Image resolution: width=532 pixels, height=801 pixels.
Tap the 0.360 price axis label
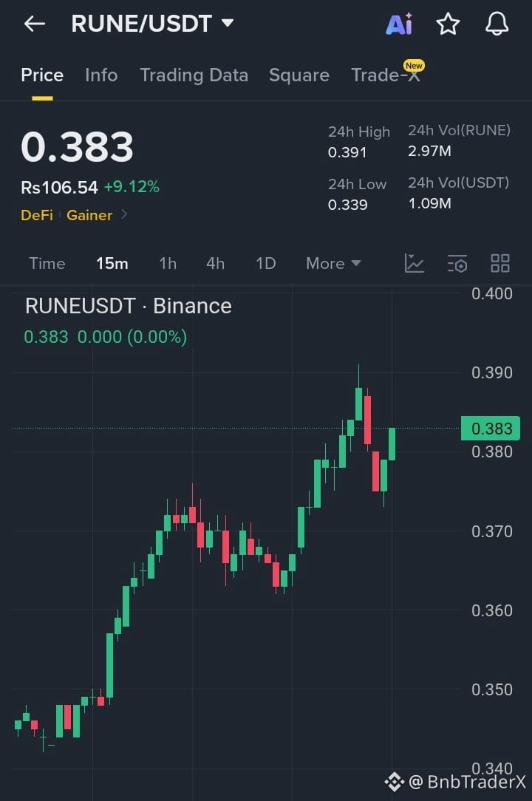[x=491, y=610]
